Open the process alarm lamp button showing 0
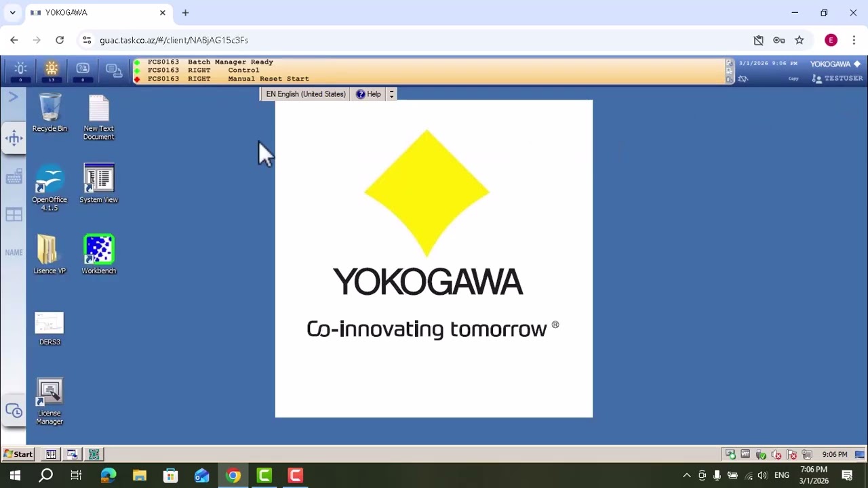This screenshot has height=488, width=868. [20, 70]
